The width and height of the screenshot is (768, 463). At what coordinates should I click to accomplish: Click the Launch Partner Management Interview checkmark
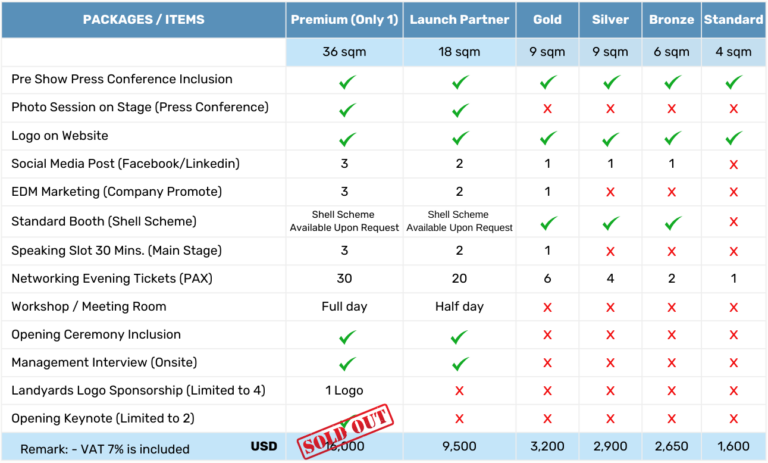[460, 363]
